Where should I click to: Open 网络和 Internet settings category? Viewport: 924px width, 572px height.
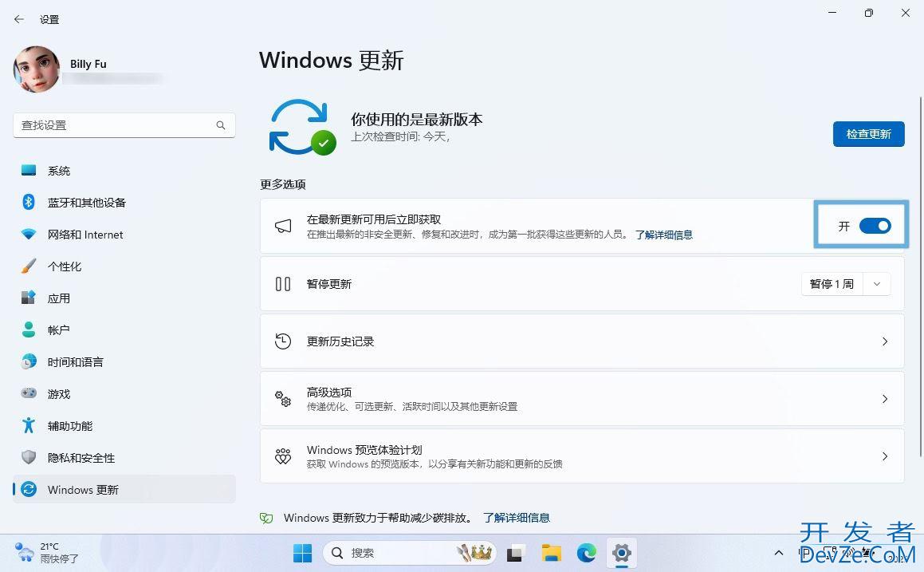click(124, 234)
